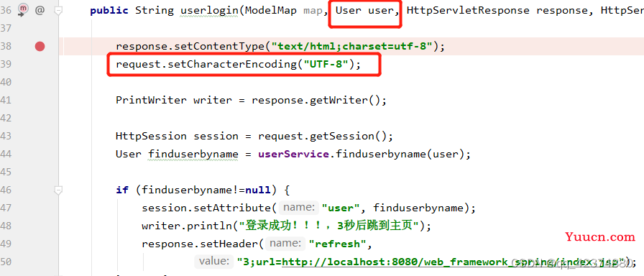Click the userService field reference
644x276 pixels.
(x=293, y=155)
